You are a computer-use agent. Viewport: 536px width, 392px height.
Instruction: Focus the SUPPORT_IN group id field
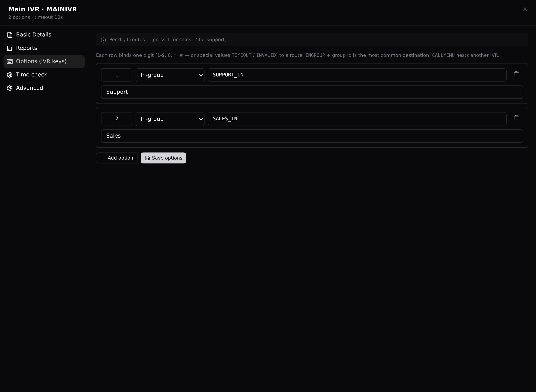[x=357, y=75]
